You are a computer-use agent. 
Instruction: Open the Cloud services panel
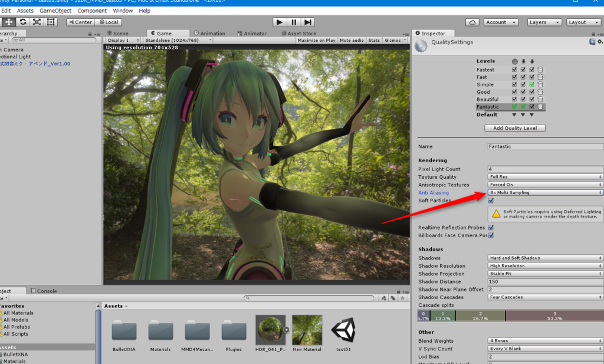472,22
